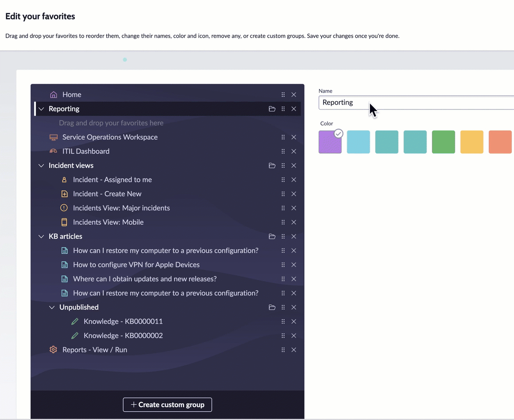Viewport: 514px width, 420px height.
Task: Click the Create custom group button
Action: coord(167,404)
